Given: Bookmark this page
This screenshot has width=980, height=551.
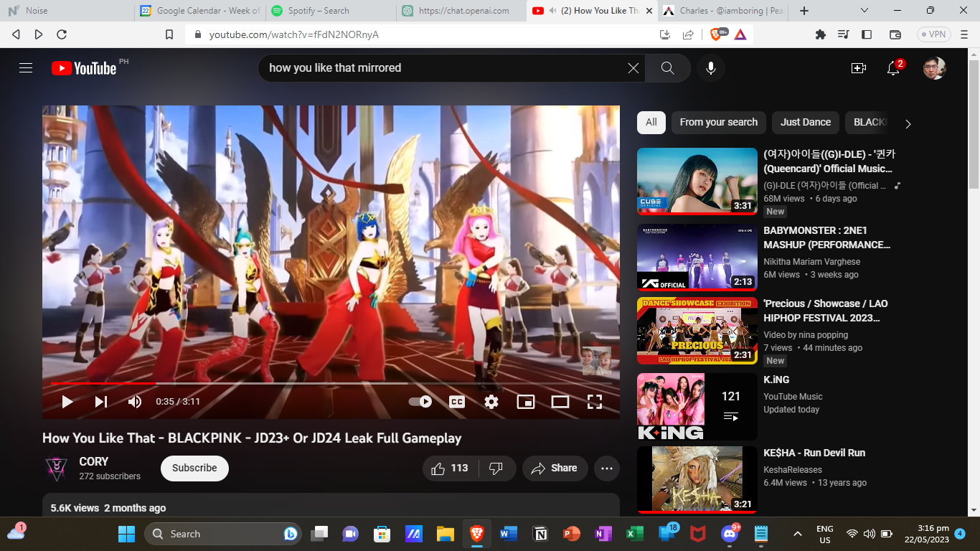Looking at the screenshot, I should click(x=169, y=34).
